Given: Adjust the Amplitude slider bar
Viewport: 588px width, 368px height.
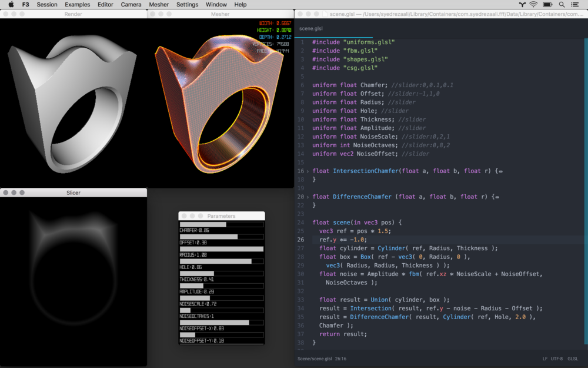Looking at the screenshot, I should coord(221,286).
